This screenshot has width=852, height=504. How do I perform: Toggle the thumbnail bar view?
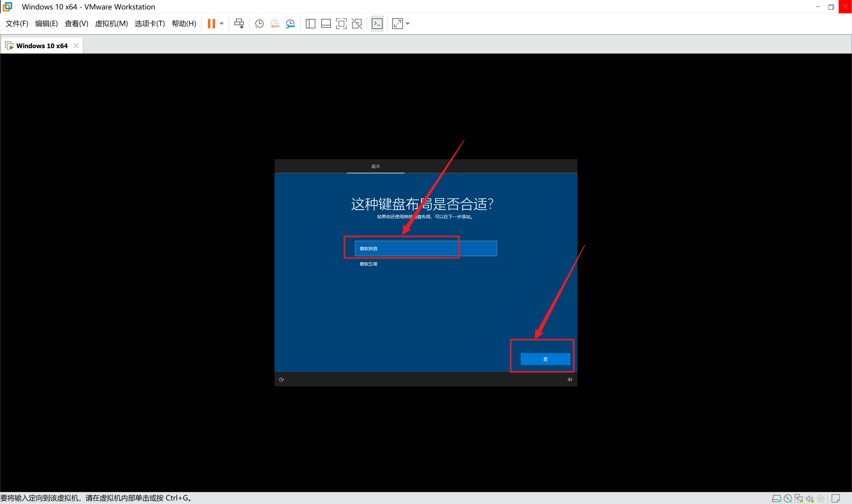point(326,23)
